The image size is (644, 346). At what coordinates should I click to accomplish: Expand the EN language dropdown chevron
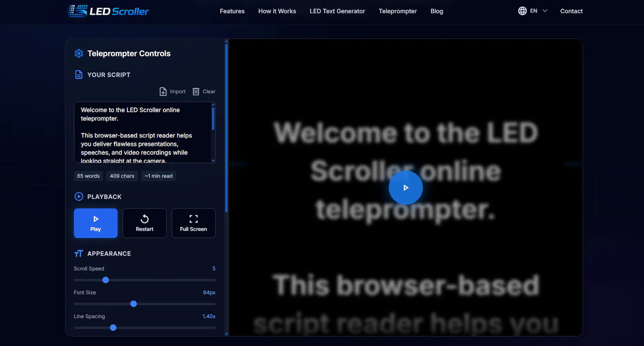pos(545,11)
